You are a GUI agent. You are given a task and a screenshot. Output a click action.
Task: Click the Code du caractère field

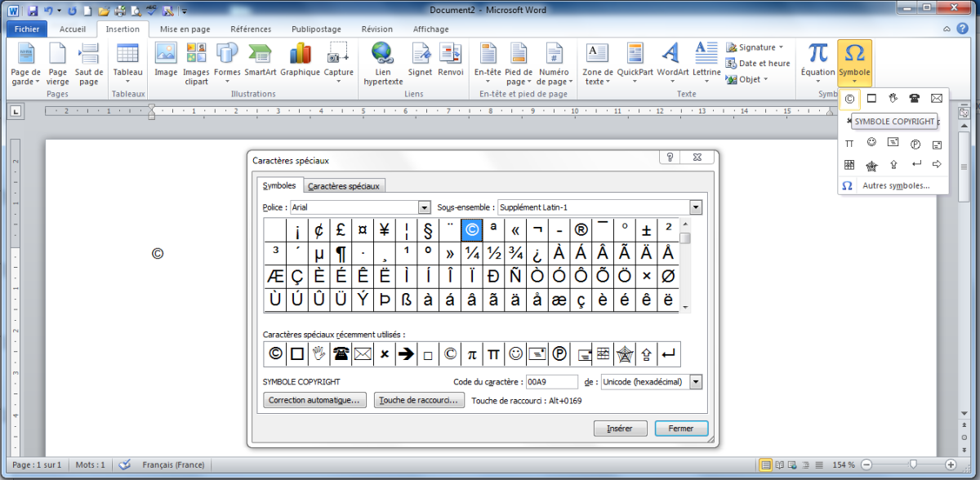(551, 382)
